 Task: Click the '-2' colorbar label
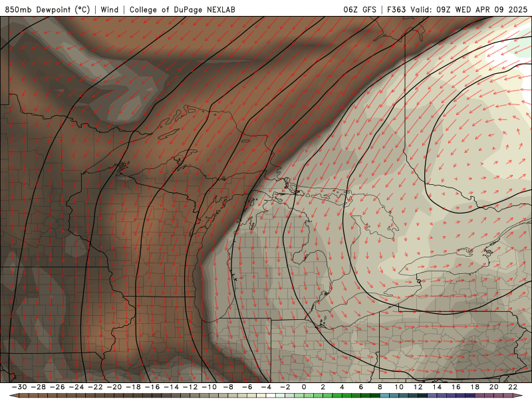click(x=285, y=387)
